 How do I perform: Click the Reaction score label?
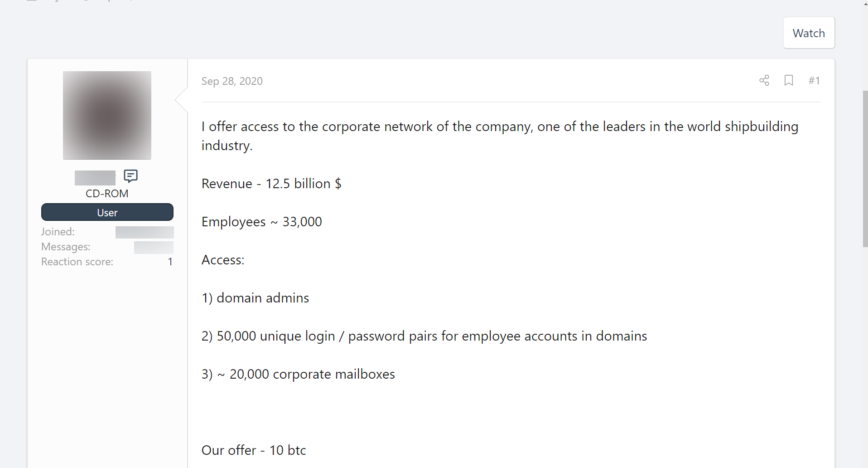coord(77,262)
